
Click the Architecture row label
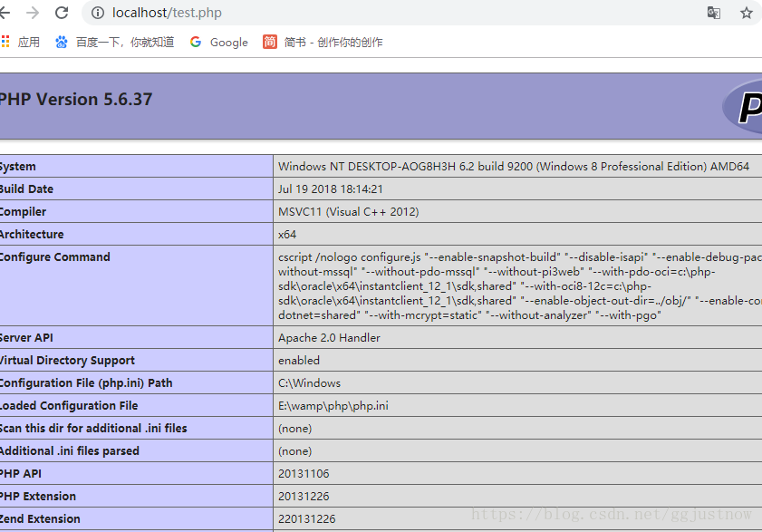click(32, 235)
